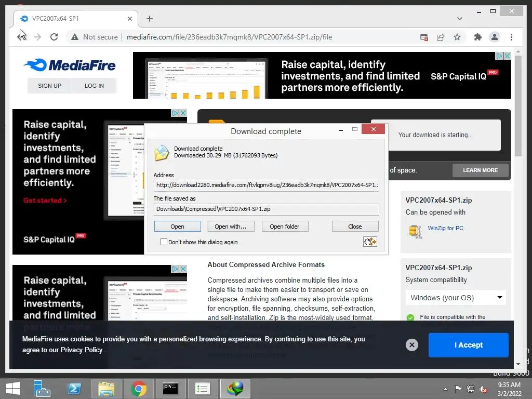
Task: Open Command Prompt from taskbar
Action: (170, 389)
